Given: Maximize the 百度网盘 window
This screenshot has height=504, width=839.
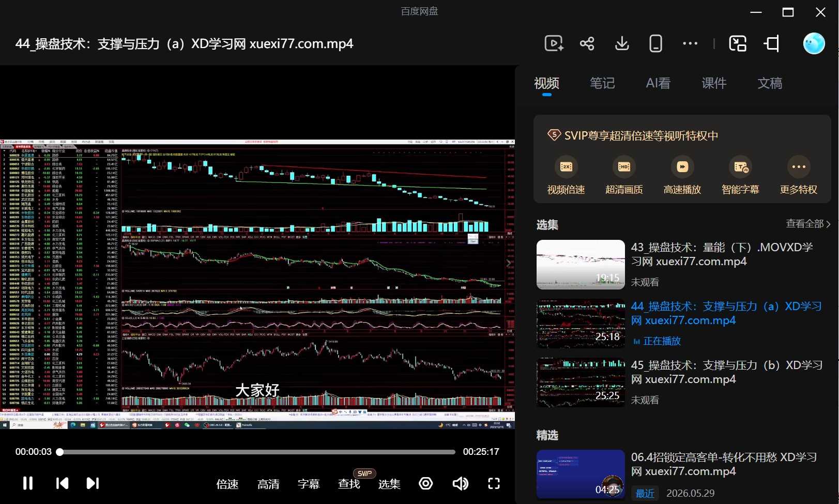Looking at the screenshot, I should coord(788,12).
